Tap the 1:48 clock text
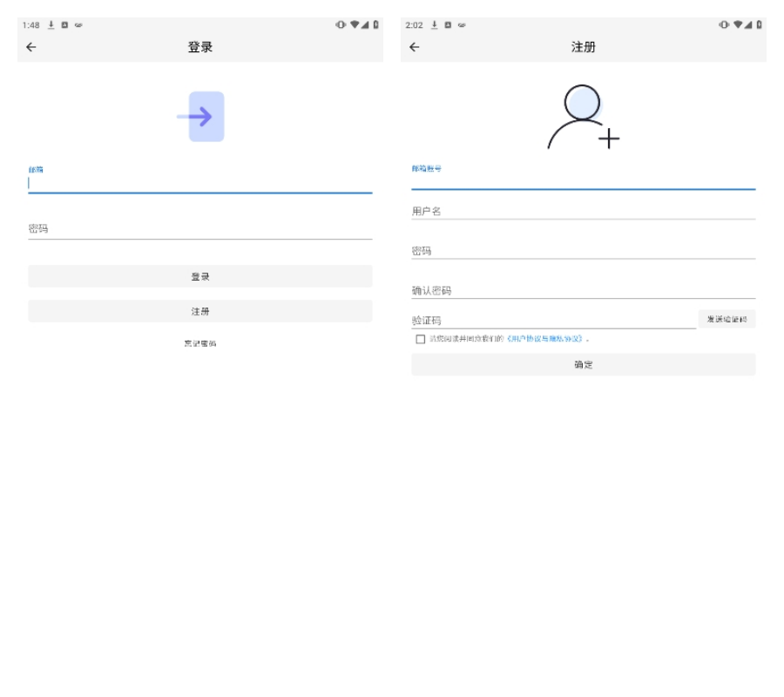This screenshot has width=784, height=697. (30, 25)
